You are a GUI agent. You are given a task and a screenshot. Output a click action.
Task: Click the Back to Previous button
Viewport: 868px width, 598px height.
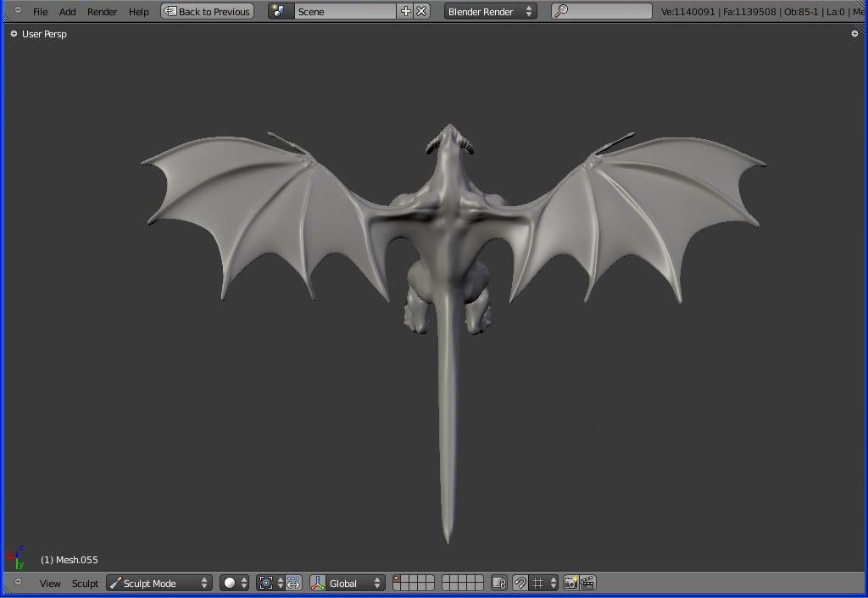(x=208, y=11)
